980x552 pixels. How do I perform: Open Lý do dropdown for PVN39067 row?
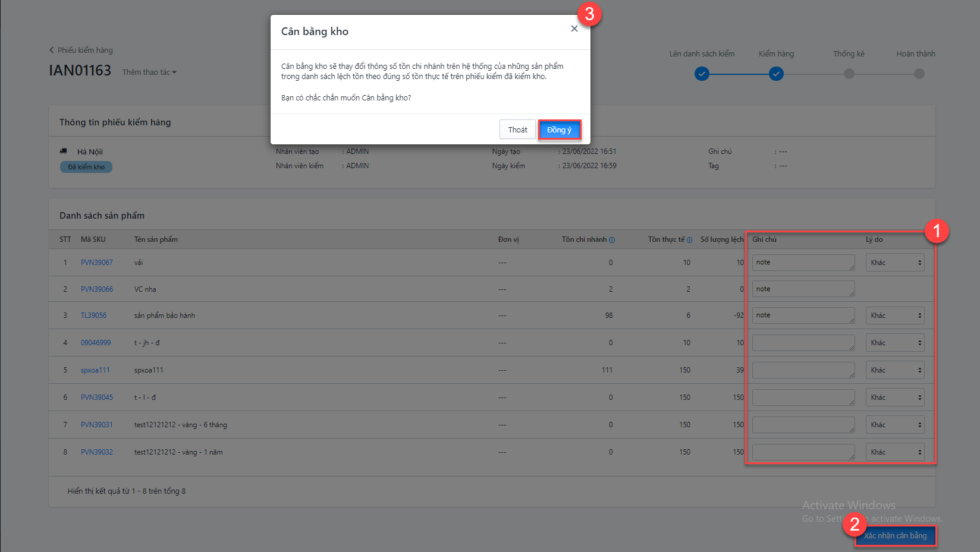pos(895,263)
